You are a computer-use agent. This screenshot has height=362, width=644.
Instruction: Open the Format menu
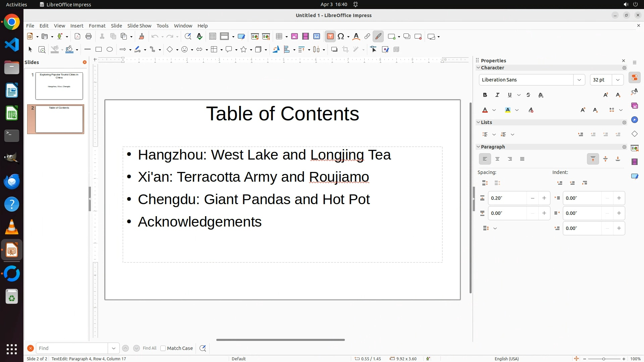97,26
